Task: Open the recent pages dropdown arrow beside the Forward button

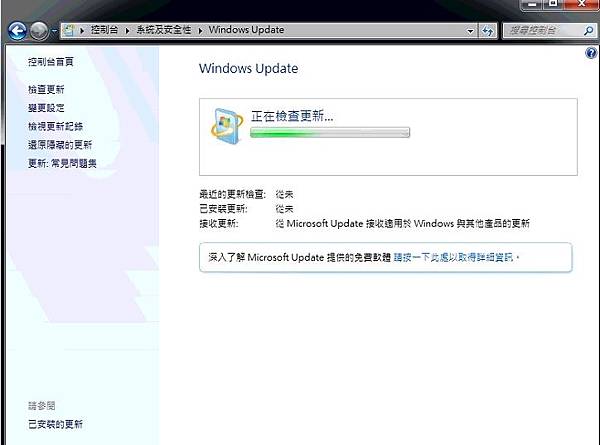Action: pyautogui.click(x=54, y=31)
